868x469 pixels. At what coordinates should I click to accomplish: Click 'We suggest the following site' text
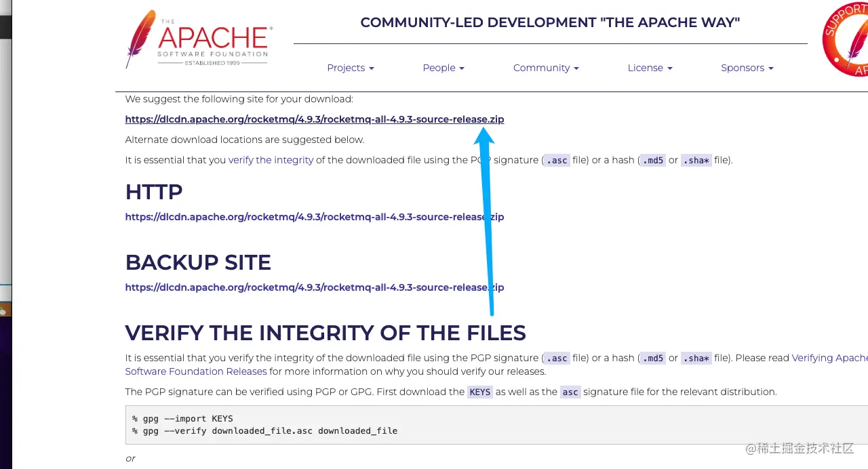pyautogui.click(x=239, y=99)
